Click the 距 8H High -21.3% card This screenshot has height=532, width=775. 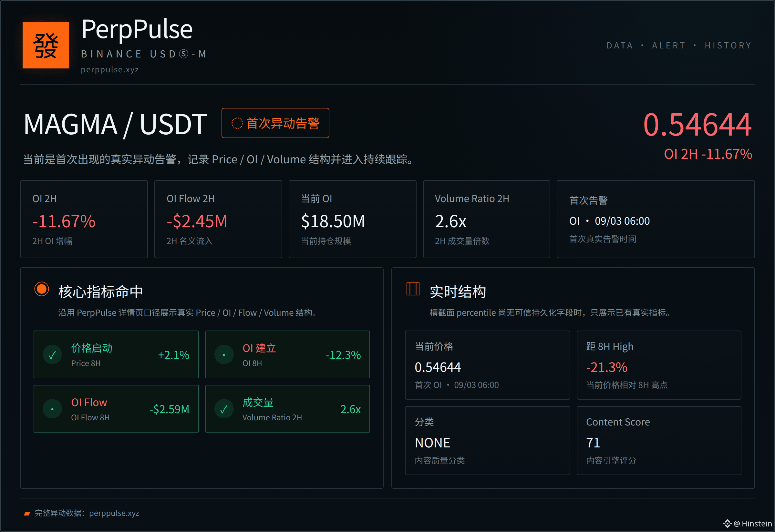coord(659,365)
